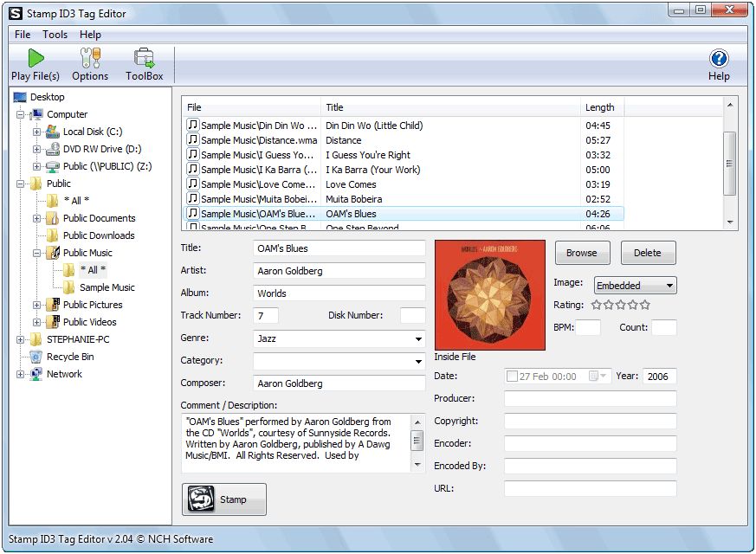756x554 pixels.
Task: Enable the Date checkbox
Action: pyautogui.click(x=511, y=376)
